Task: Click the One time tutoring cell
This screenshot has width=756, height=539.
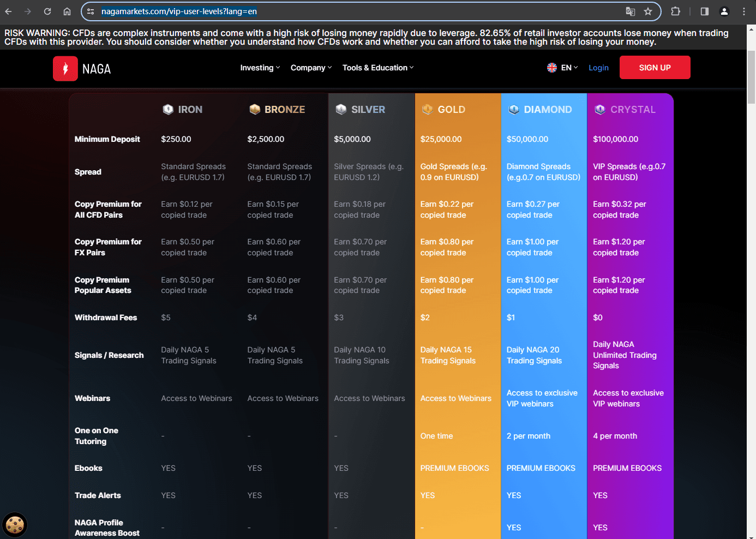Action: coord(436,436)
